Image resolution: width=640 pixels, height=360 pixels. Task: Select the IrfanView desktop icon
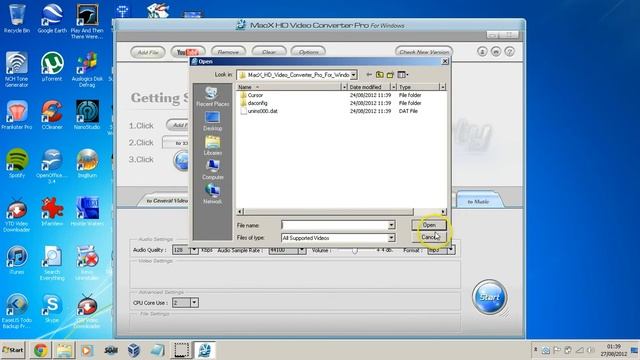tap(52, 212)
